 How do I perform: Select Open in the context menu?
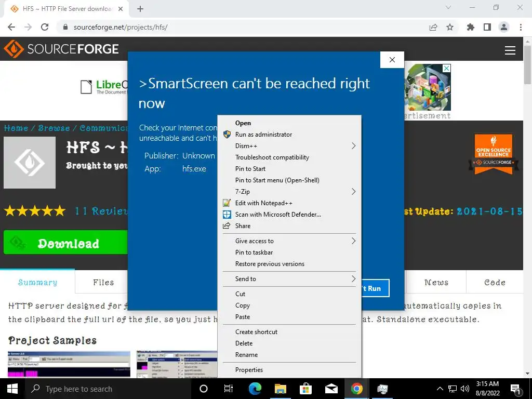coord(289,123)
